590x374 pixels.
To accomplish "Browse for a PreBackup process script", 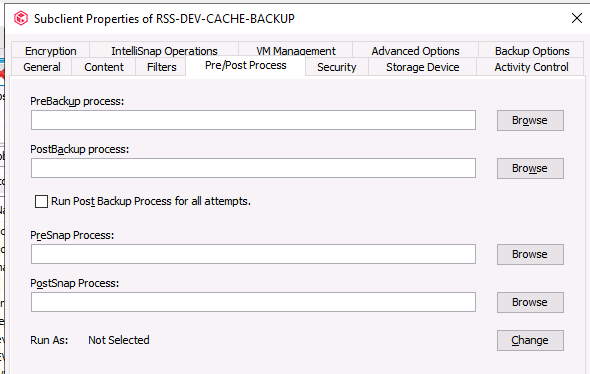I will [x=530, y=120].
